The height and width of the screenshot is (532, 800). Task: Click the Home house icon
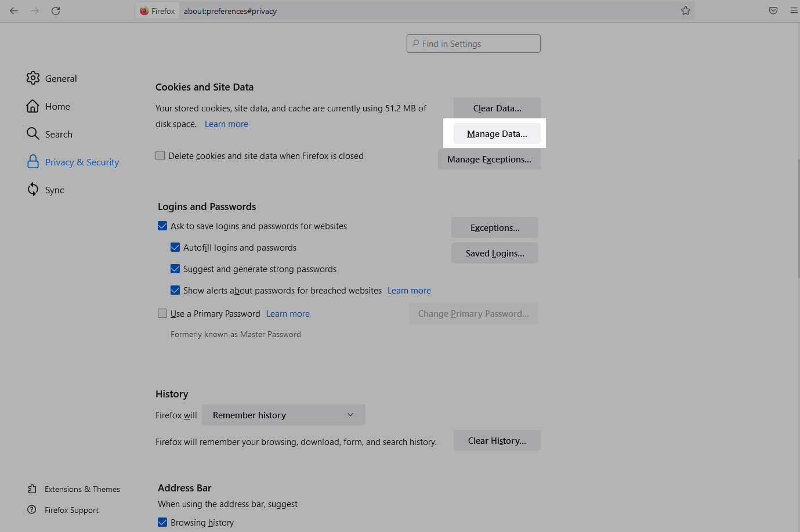33,106
